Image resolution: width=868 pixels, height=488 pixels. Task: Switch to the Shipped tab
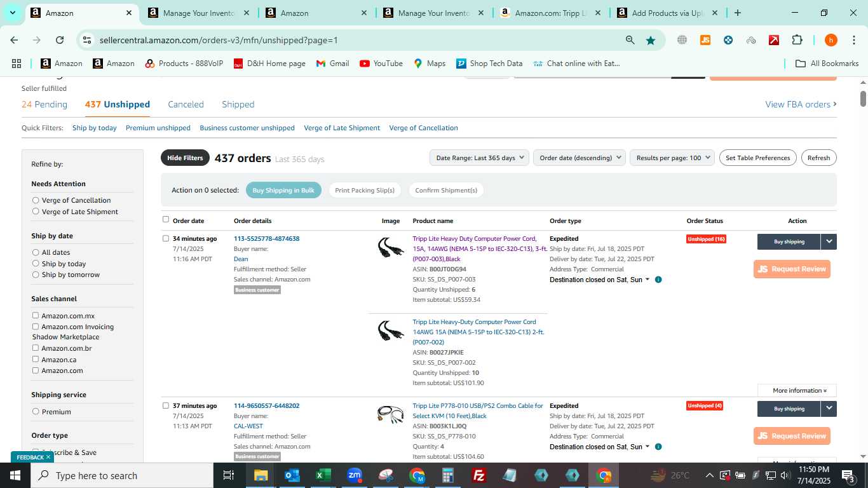click(x=238, y=104)
